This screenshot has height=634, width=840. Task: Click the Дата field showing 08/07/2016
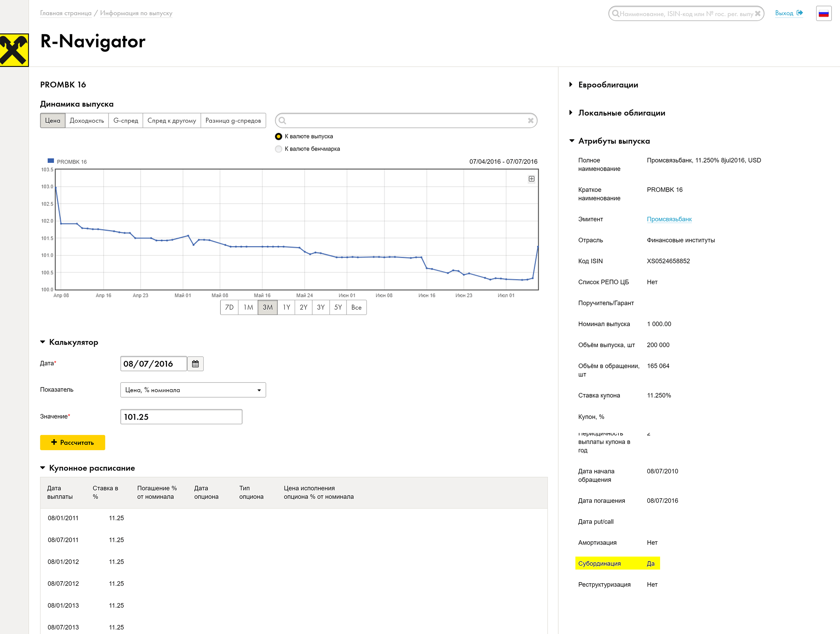154,364
